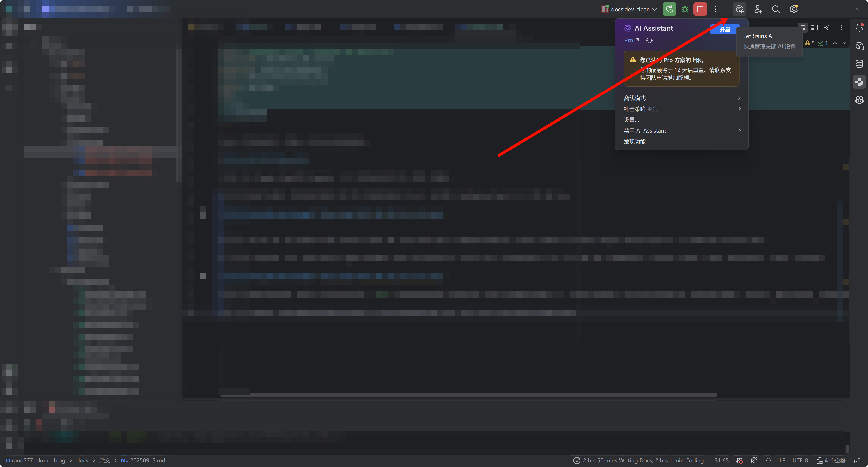The image size is (868, 467).
Task: Choose 禁用 AI Assistant menu entry
Action: 645,131
